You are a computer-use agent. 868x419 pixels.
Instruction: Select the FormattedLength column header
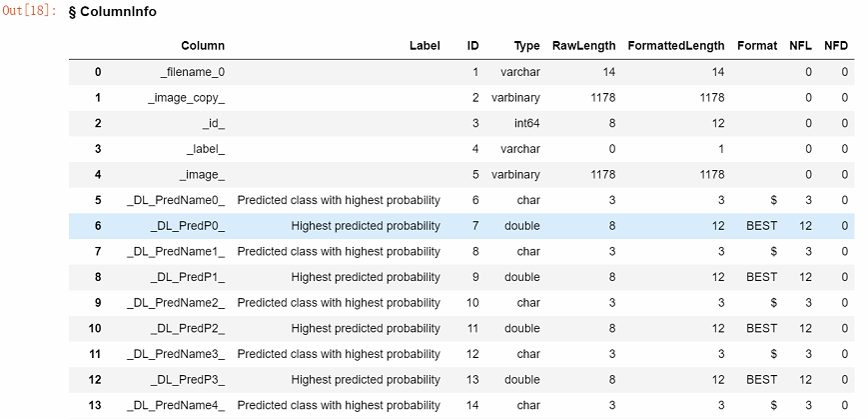[x=676, y=46]
